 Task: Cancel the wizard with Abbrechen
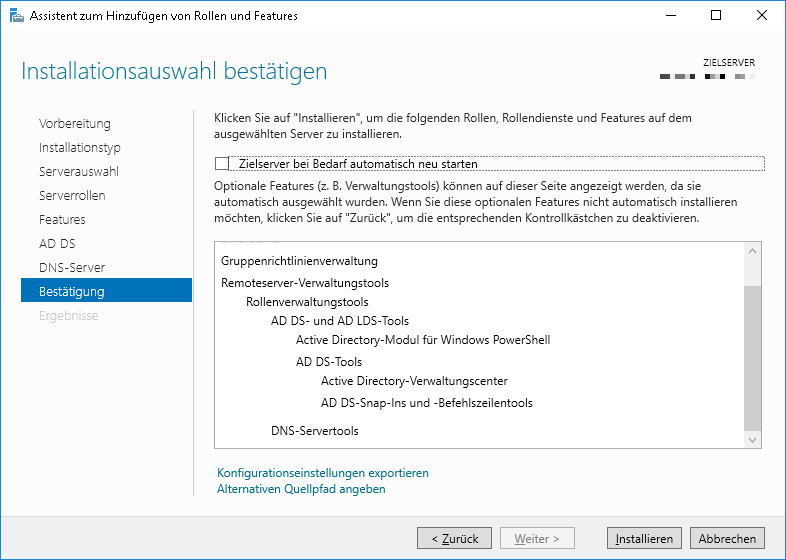click(x=727, y=538)
